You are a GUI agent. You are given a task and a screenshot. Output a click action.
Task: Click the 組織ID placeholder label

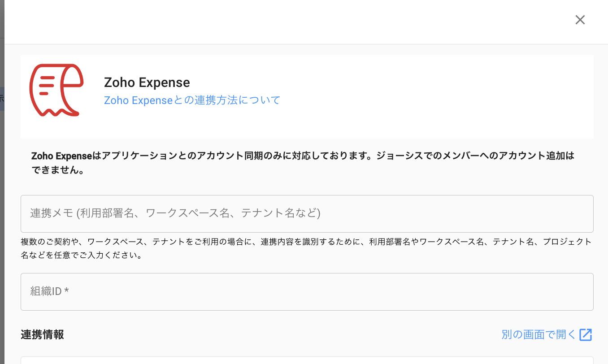46,291
